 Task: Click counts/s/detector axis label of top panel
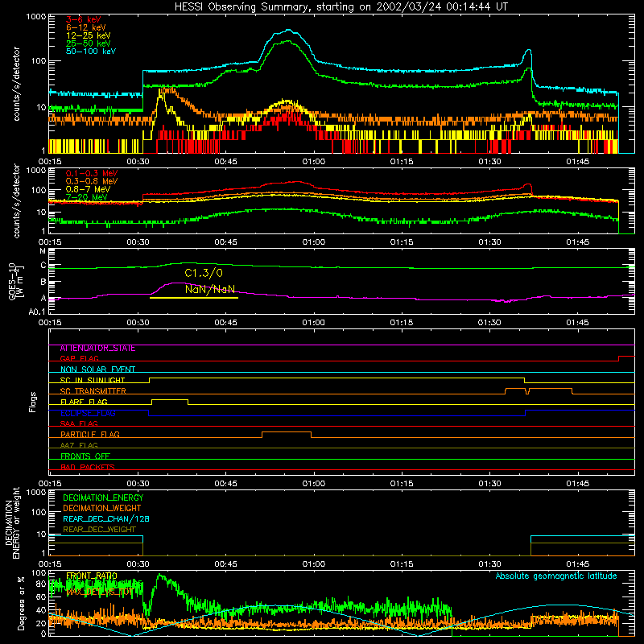[16, 84]
